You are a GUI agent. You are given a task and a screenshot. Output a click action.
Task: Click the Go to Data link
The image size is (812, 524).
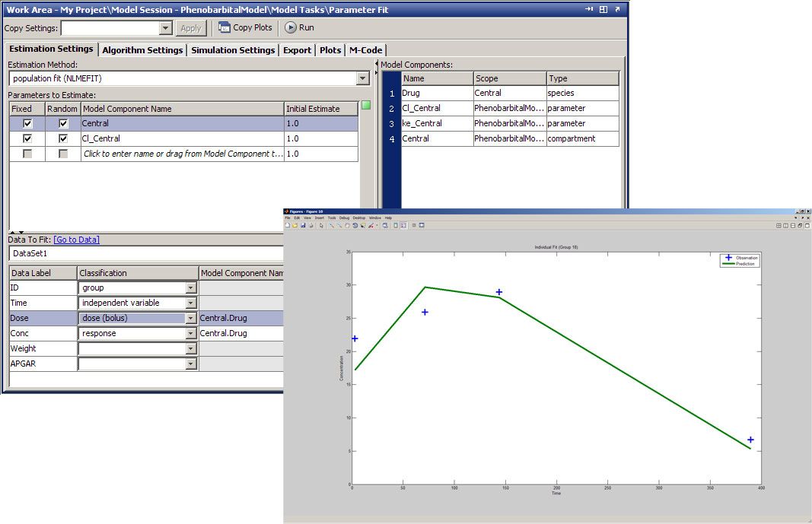[77, 240]
